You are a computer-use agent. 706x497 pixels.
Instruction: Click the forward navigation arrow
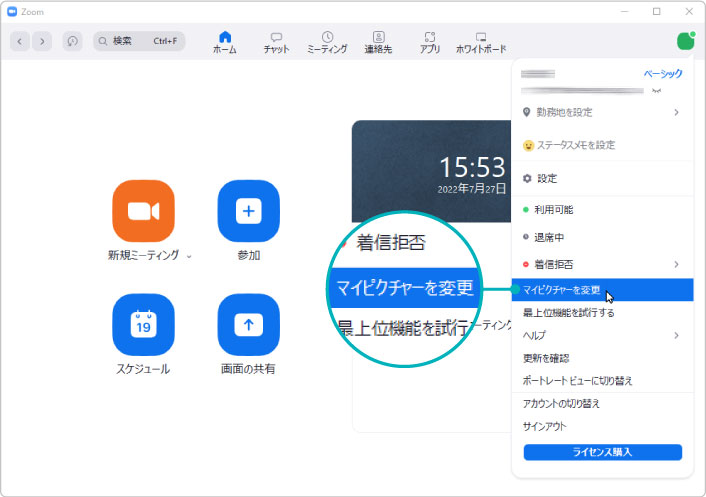pos(42,41)
